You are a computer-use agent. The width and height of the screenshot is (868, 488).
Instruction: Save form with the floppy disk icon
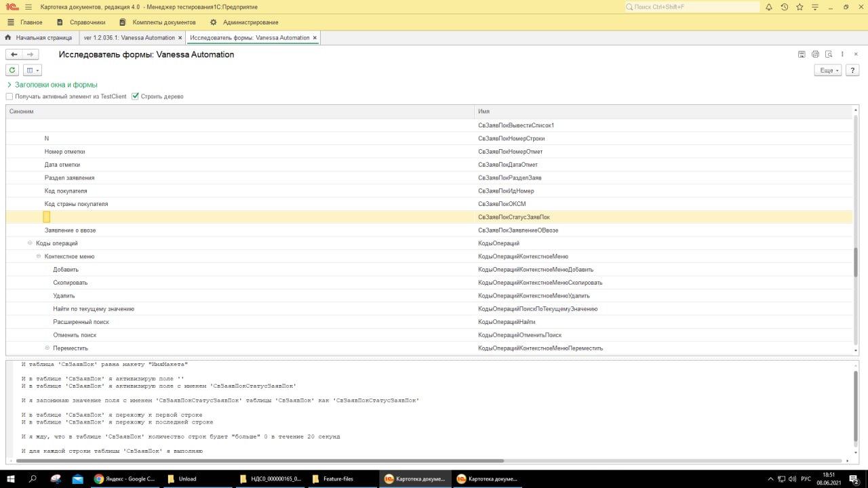tap(802, 54)
